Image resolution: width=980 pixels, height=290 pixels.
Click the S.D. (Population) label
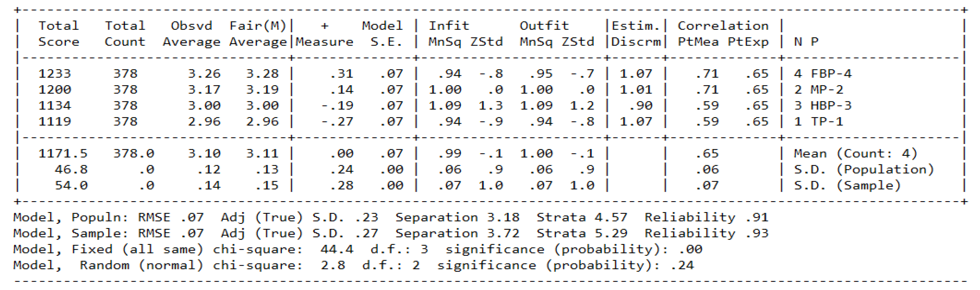864,169
